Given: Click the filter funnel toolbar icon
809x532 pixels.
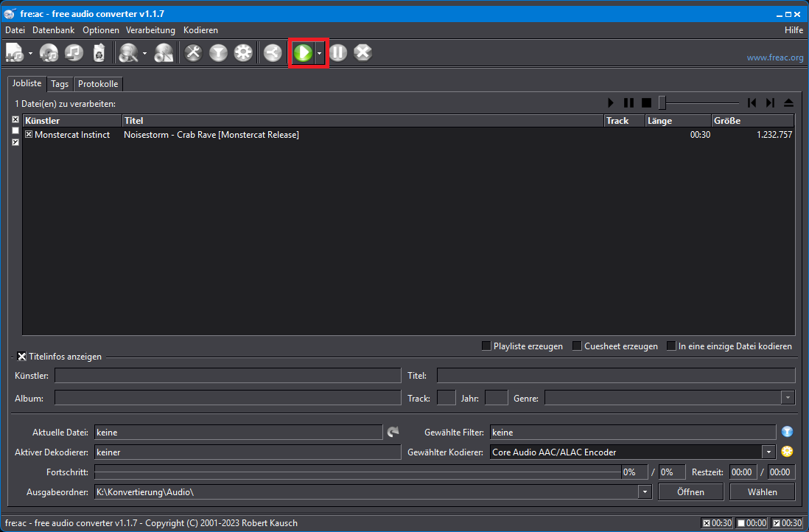Looking at the screenshot, I should point(218,53).
